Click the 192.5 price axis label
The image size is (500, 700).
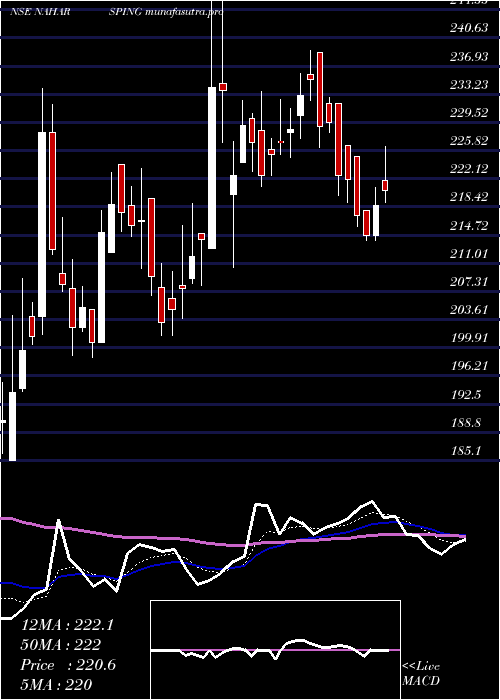[466, 395]
